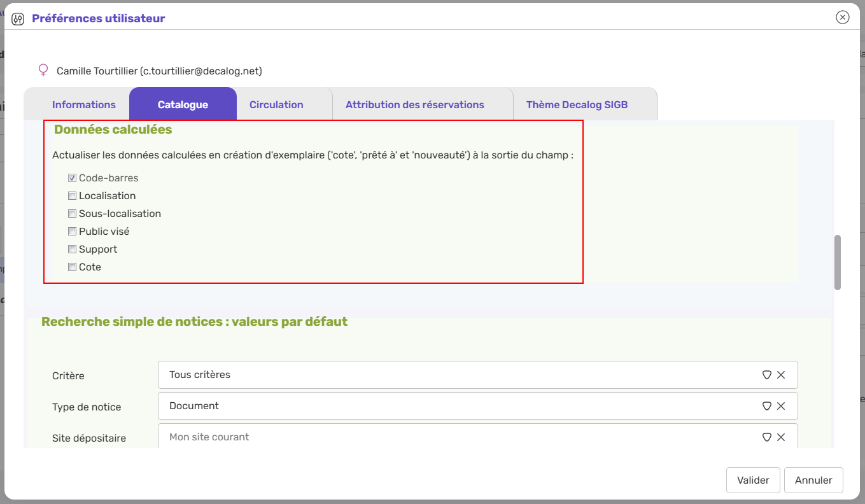Open the Document type dropdown

click(x=446, y=406)
